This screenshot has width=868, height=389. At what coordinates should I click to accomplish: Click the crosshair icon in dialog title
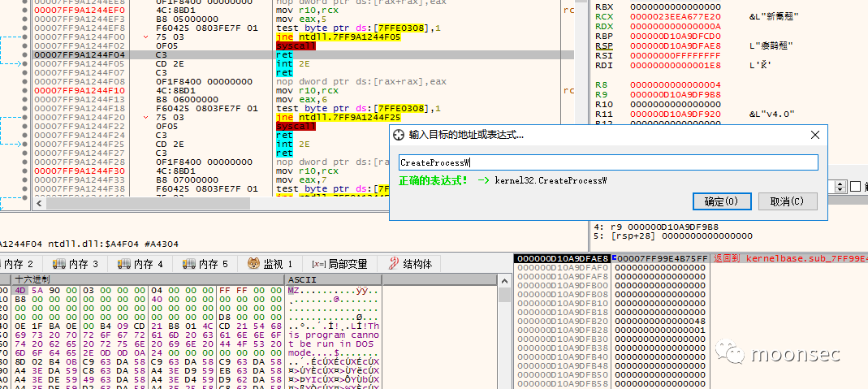point(399,135)
